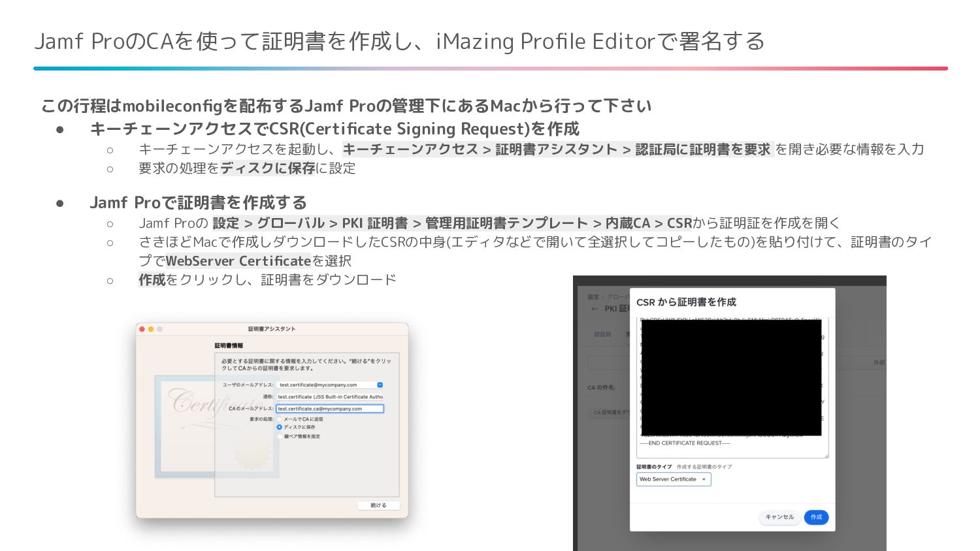Click the CSR text area resize handle
Viewport: 980px width, 551px height.
click(826, 455)
